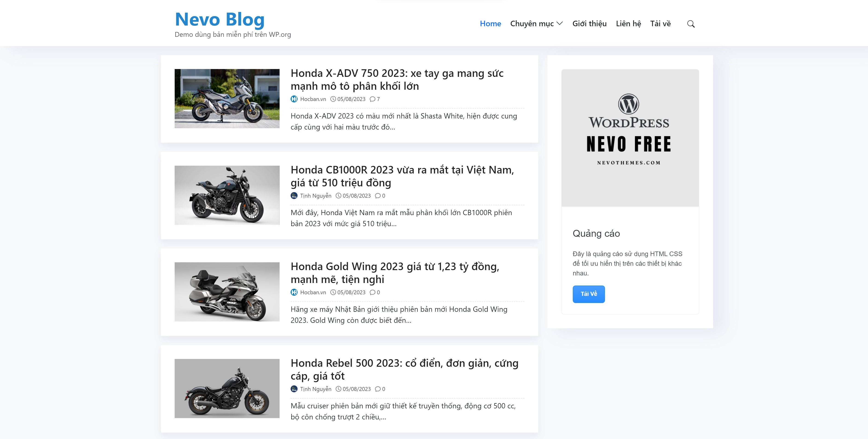
Task: Click the comment bubble on Honda Rebel 500 post
Action: pos(378,389)
